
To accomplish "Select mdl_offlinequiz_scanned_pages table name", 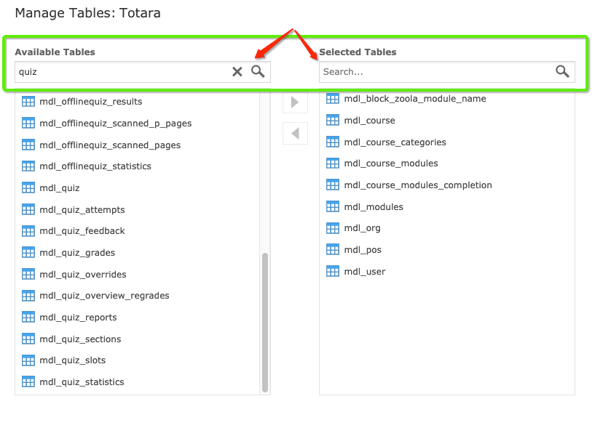I will (x=110, y=145).
